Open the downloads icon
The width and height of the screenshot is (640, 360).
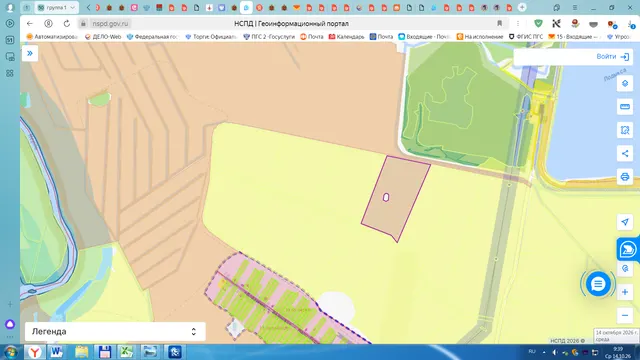click(x=631, y=24)
